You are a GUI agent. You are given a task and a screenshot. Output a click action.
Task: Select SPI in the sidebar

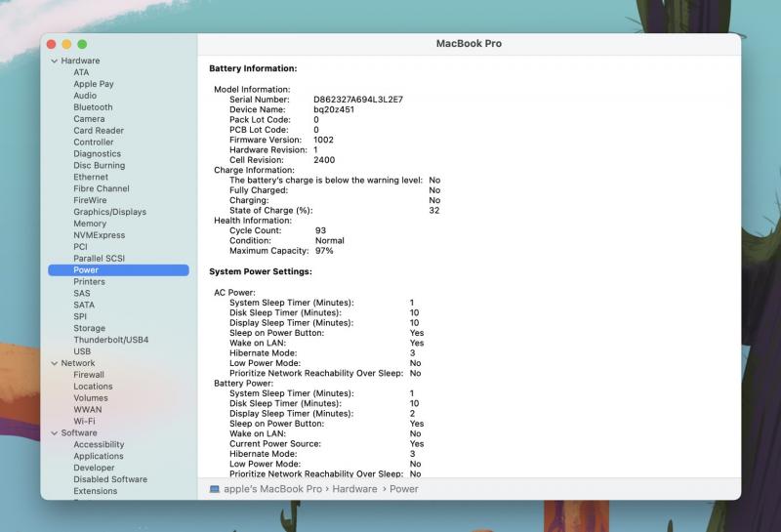[80, 316]
